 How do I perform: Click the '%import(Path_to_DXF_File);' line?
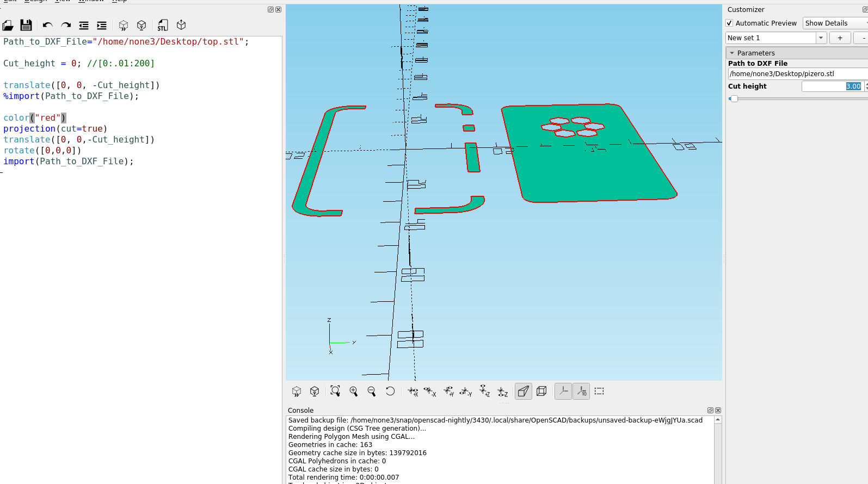[x=71, y=96]
